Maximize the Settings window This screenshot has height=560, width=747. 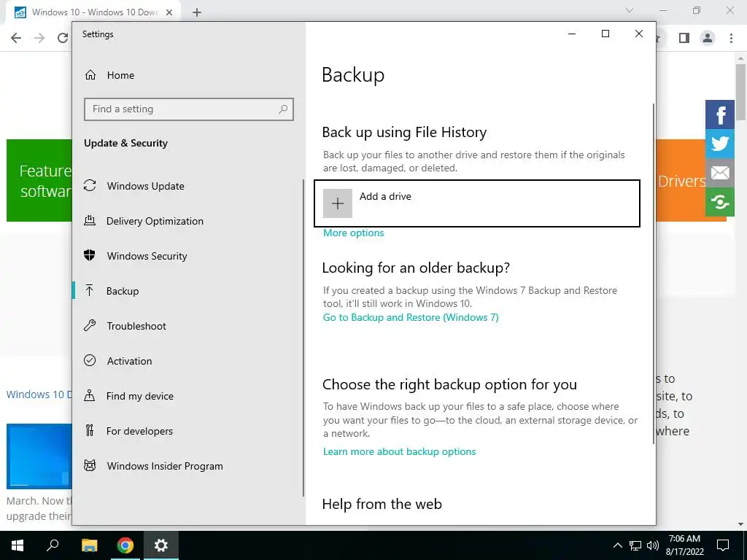coord(605,34)
